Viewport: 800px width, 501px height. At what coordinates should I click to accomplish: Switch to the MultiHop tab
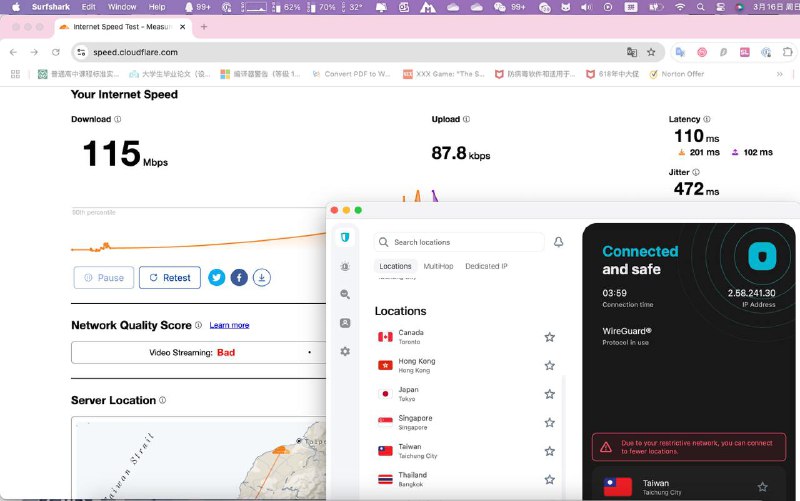coord(438,266)
